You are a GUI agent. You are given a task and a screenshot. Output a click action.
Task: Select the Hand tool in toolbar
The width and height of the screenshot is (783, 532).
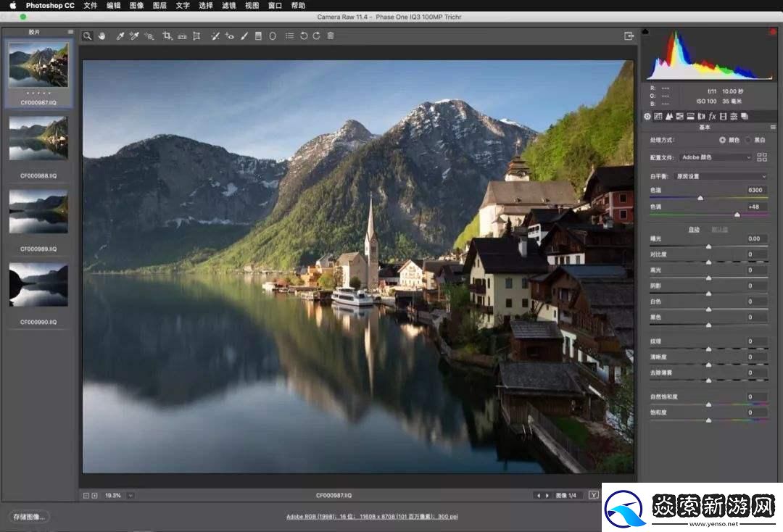coord(101,36)
